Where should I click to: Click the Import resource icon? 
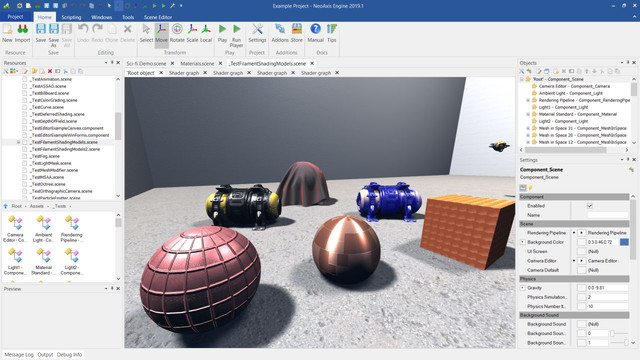point(22,33)
